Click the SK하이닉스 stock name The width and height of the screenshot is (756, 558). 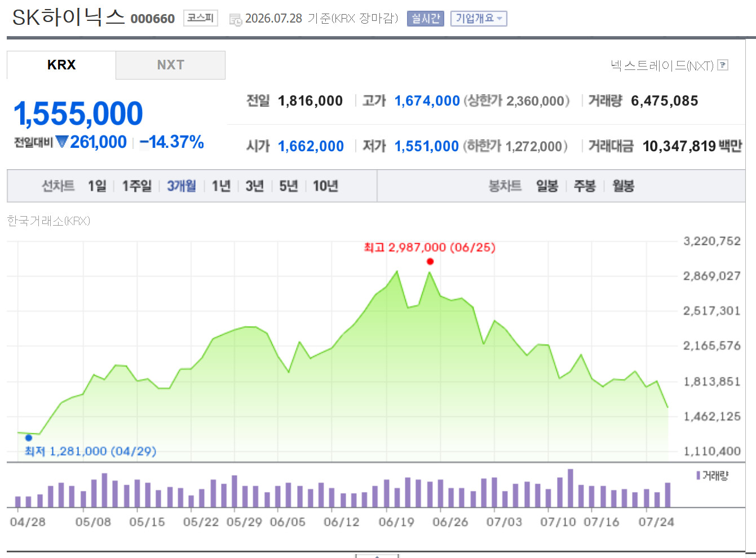pos(68,17)
